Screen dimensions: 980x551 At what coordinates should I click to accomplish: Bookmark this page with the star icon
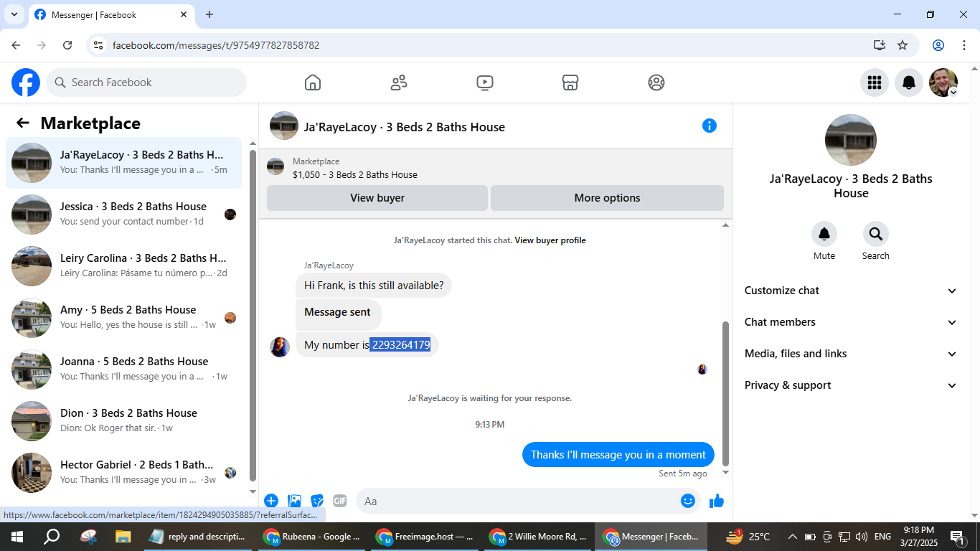[903, 45]
